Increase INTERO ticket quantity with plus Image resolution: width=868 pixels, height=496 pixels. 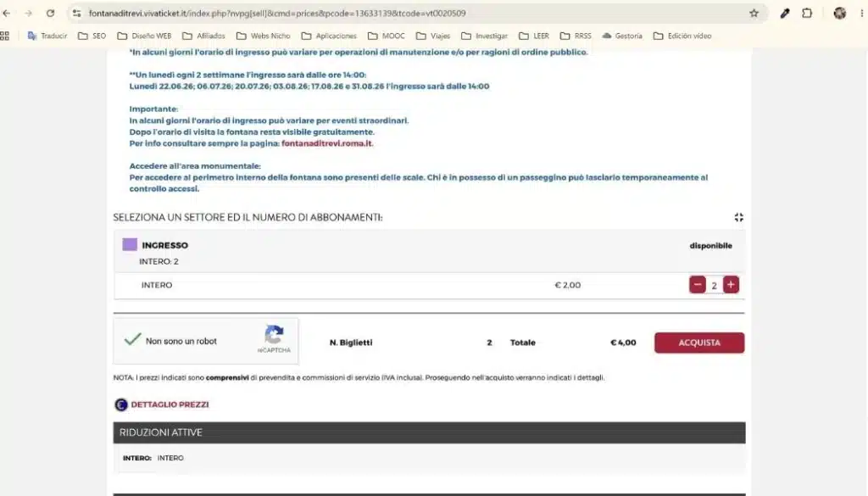tap(731, 285)
